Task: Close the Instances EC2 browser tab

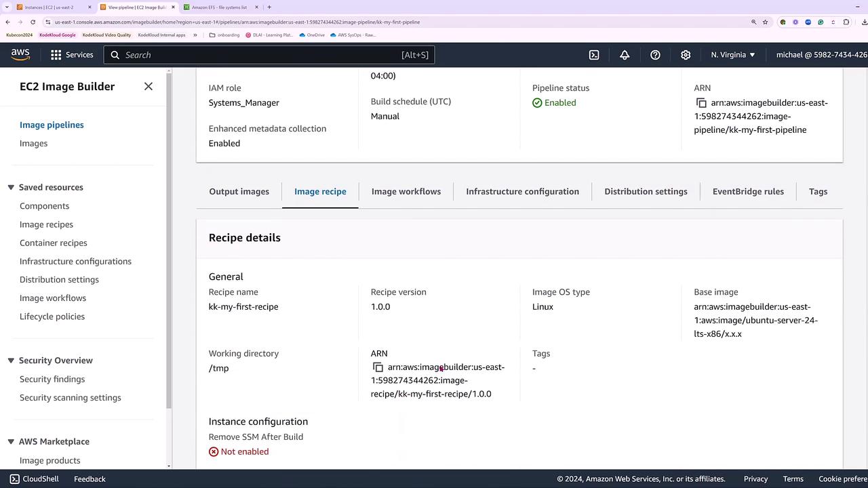Action: (90, 7)
